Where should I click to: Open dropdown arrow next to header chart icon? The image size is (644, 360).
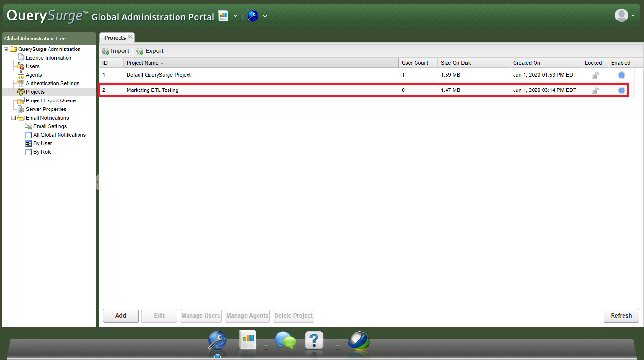click(x=235, y=16)
